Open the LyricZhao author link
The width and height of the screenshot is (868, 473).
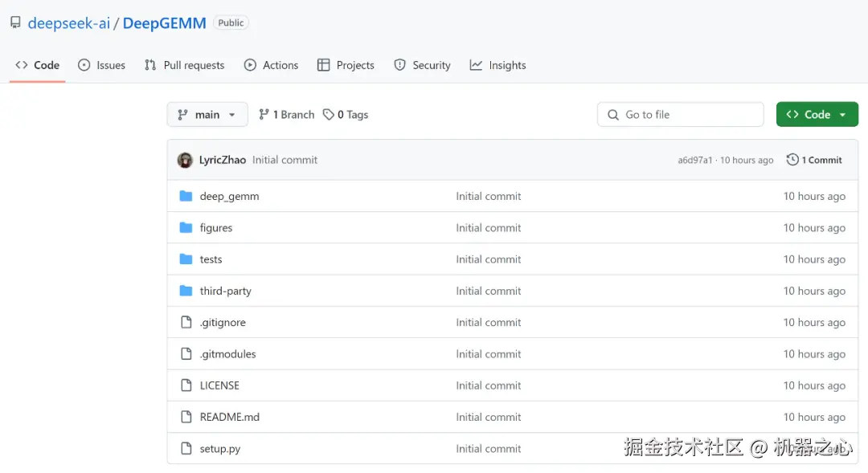coord(223,160)
